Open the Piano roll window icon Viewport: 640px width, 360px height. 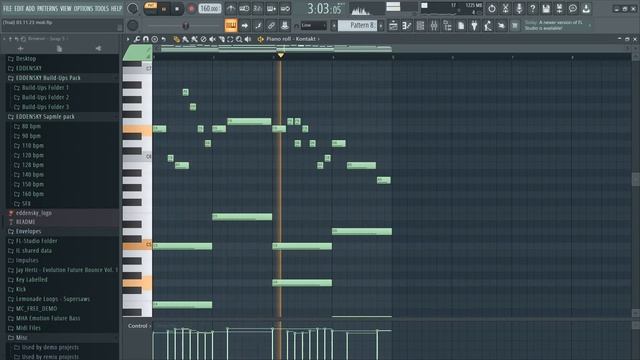pyautogui.click(x=407, y=26)
